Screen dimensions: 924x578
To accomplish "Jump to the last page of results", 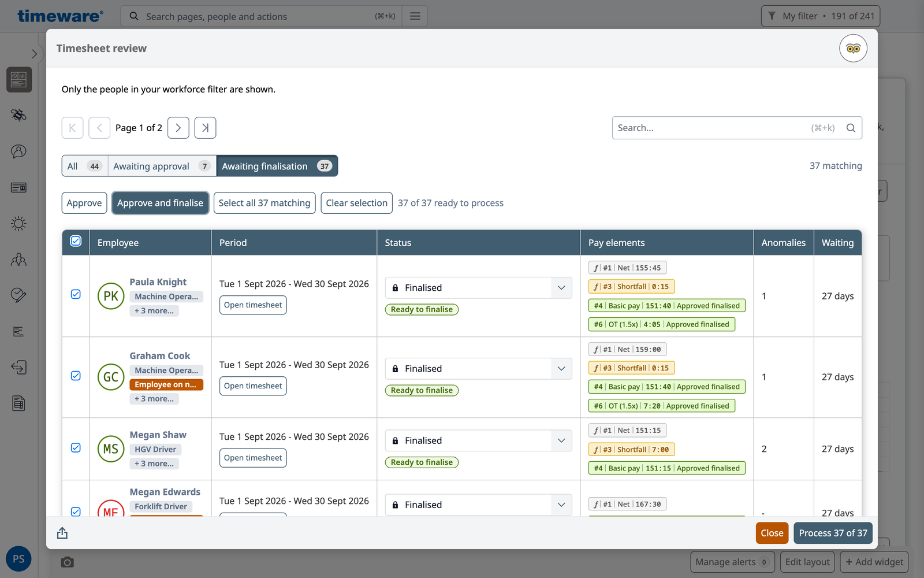I will pos(205,128).
